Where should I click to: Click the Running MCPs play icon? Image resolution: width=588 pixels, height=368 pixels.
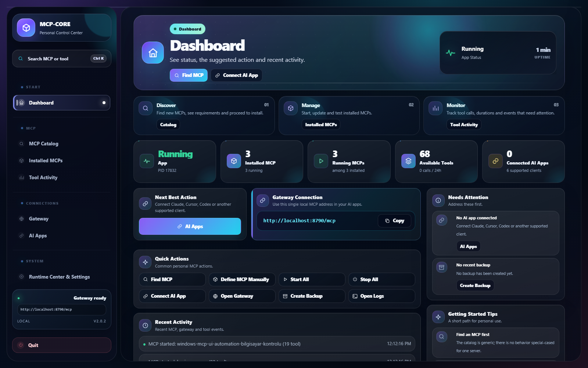(321, 161)
